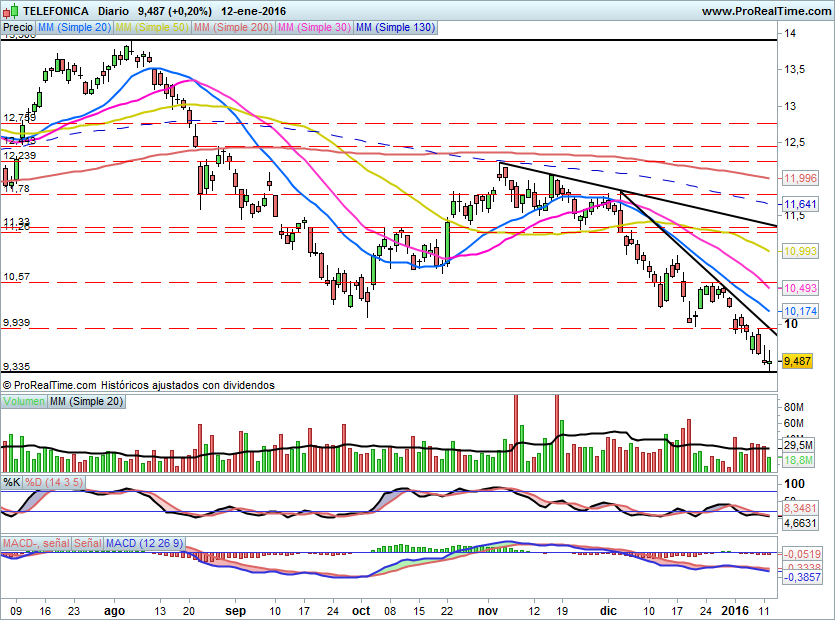Click the yellow 9,487 current price tag
The height and width of the screenshot is (620, 835).
point(797,361)
